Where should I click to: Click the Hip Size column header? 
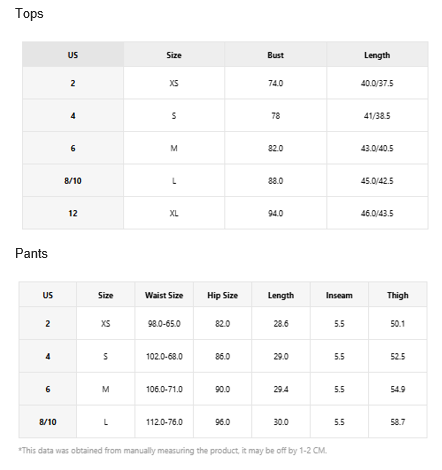[x=222, y=295]
